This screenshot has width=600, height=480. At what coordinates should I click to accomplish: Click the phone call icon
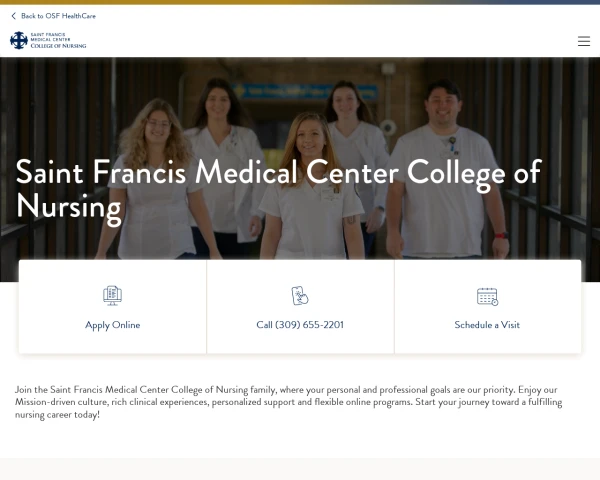click(300, 295)
